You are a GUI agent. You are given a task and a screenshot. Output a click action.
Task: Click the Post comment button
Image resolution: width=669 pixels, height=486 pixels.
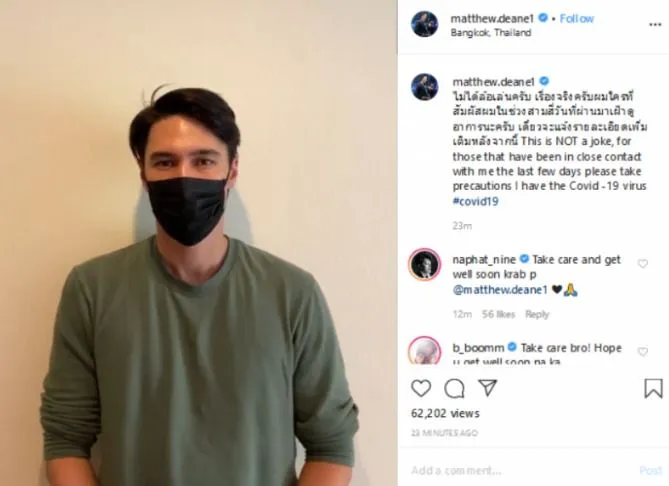651,470
